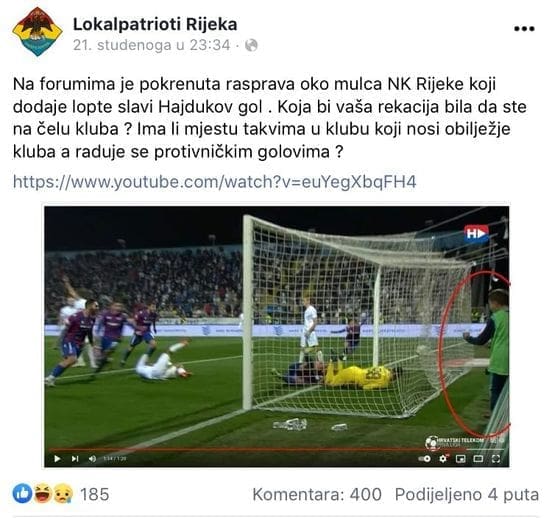The height and width of the screenshot is (518, 552).
Task: View the laughing Haha reaction icon
Action: click(x=43, y=494)
